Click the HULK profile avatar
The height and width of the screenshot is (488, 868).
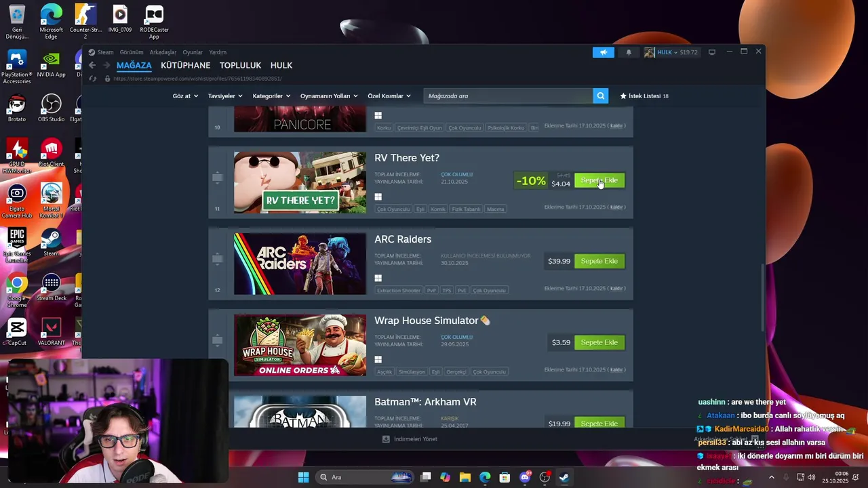(649, 52)
